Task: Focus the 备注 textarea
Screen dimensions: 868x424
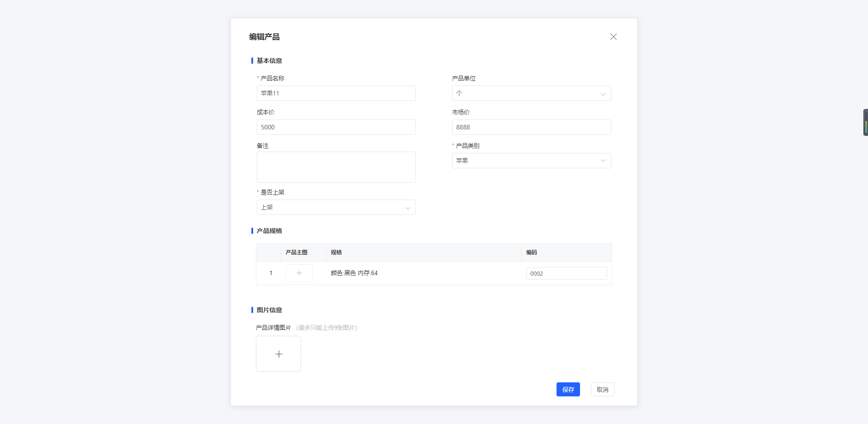Action: click(x=336, y=167)
